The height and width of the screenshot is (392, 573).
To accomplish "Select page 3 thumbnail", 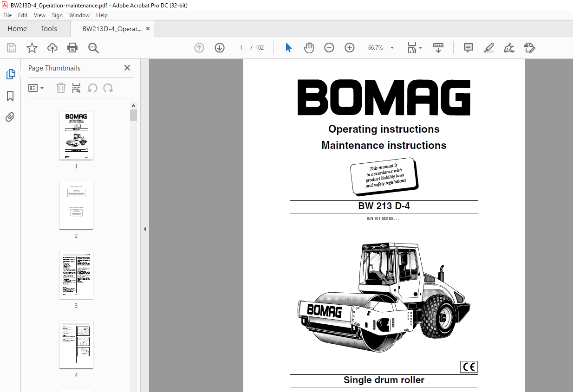I will click(76, 275).
